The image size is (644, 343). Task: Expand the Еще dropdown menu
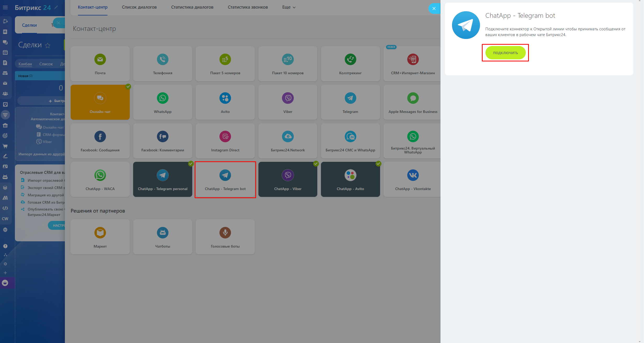pos(289,7)
